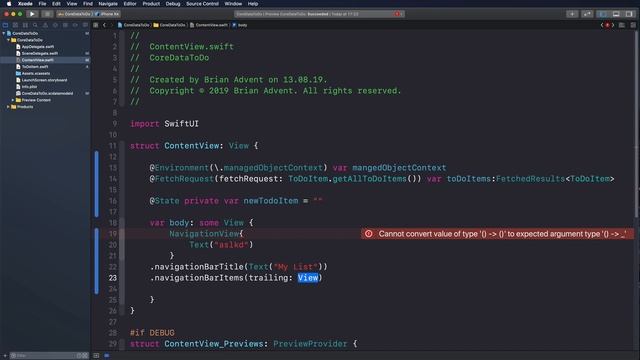The height and width of the screenshot is (360, 640).
Task: Add a new file with bottom plus button
Action: coord(5,356)
